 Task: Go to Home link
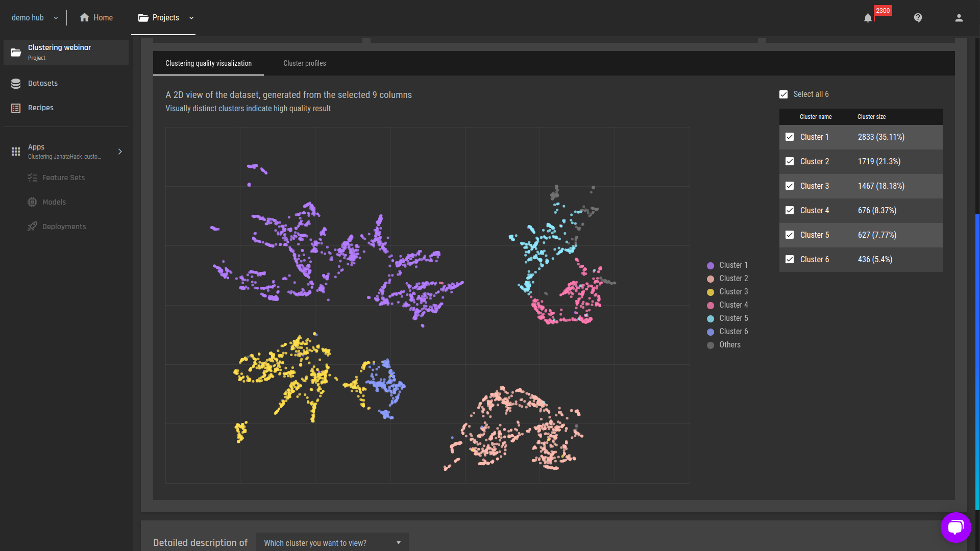96,17
